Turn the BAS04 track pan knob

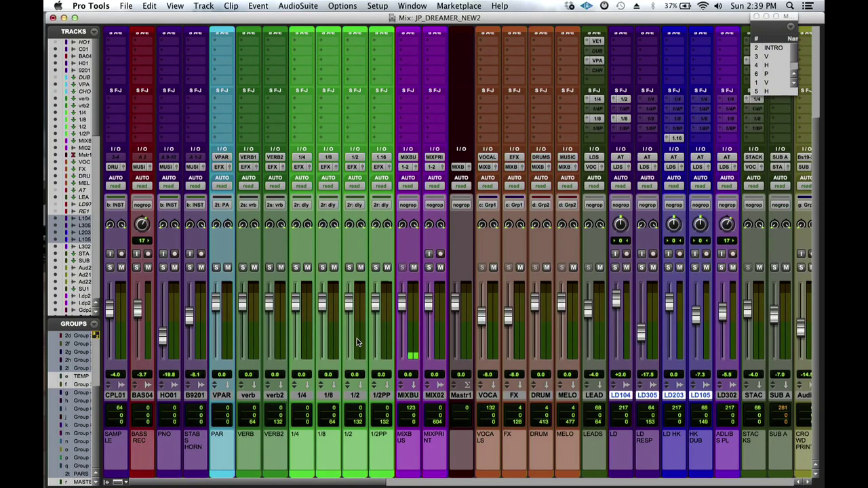(x=142, y=224)
